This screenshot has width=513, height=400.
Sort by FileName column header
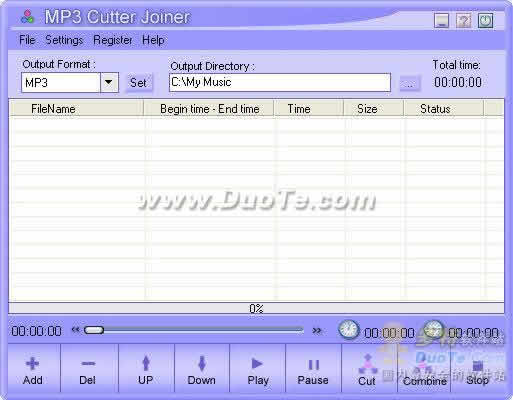[77, 109]
